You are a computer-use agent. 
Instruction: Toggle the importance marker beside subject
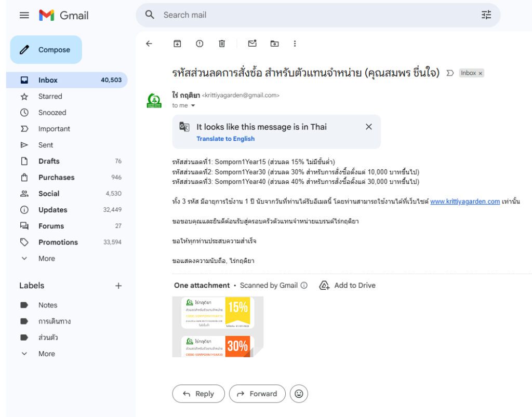(x=450, y=73)
